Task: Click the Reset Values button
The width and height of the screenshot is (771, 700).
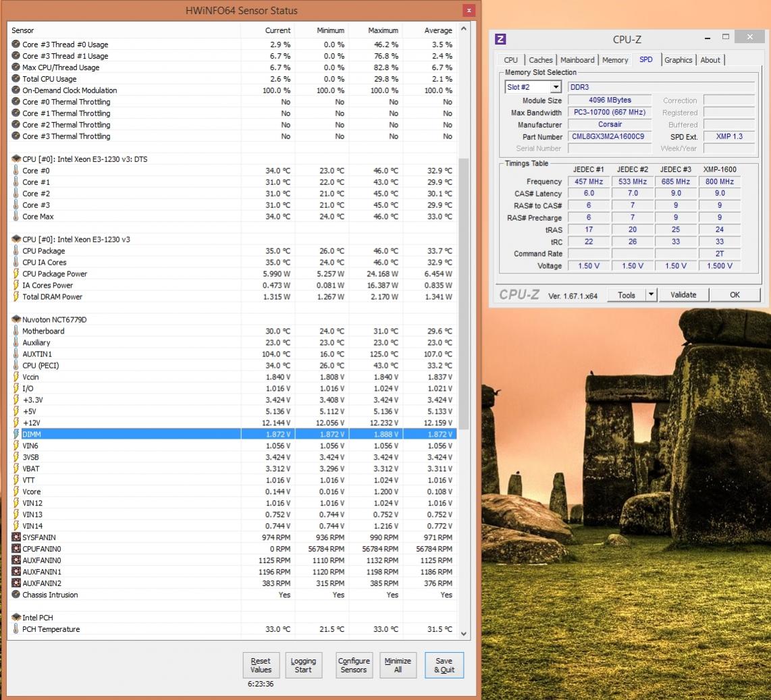Action: (261, 665)
